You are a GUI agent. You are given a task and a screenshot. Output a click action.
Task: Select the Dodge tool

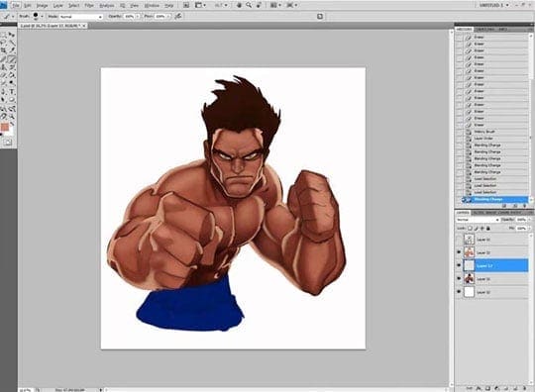(x=12, y=82)
